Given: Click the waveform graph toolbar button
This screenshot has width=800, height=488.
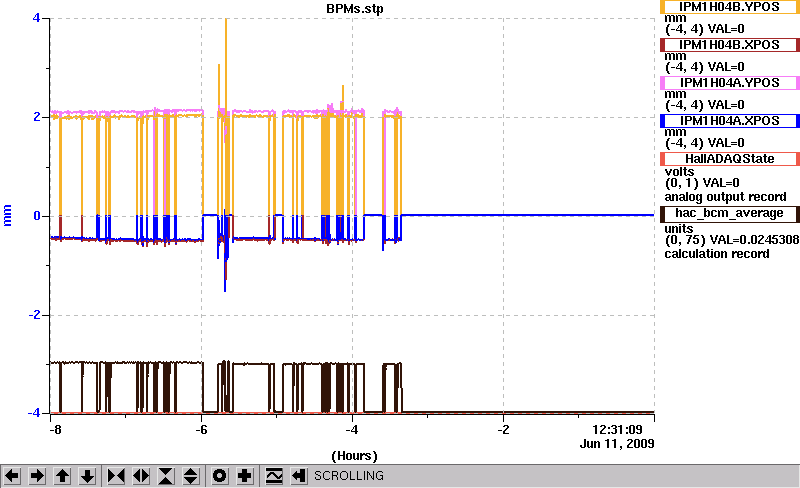Looking at the screenshot, I should pyautogui.click(x=273, y=476).
